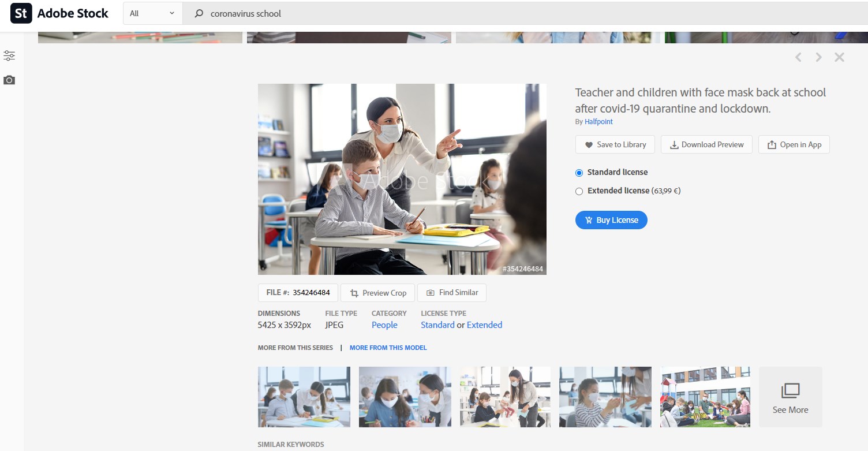Click the Buy License button
This screenshot has width=868, height=451.
pyautogui.click(x=611, y=220)
